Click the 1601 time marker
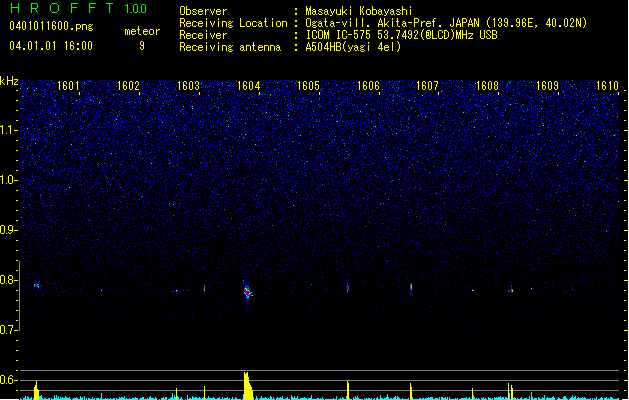The width and height of the screenshot is (629, 400). tap(69, 86)
